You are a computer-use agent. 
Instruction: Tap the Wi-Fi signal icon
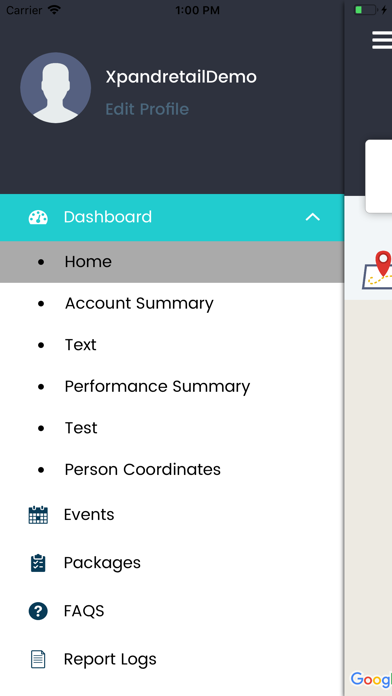55,10
